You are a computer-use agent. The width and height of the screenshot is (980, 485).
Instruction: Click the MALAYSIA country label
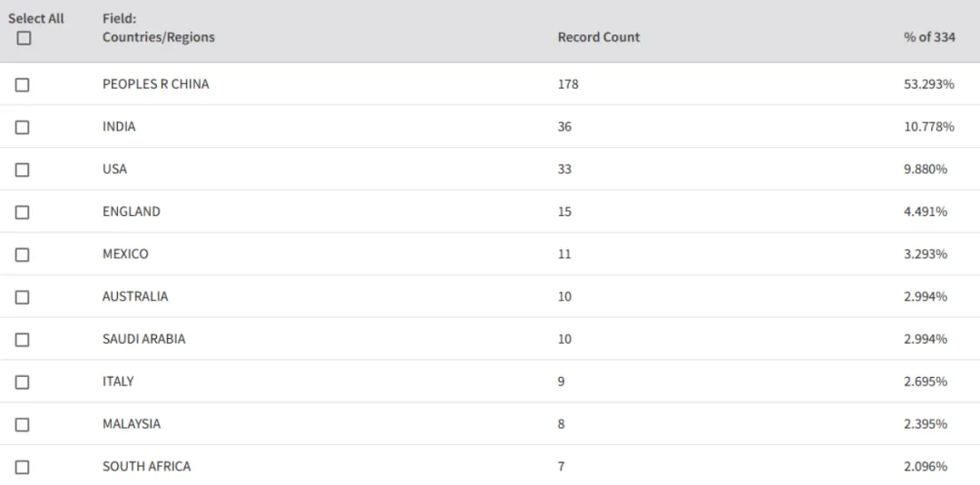[x=132, y=423]
